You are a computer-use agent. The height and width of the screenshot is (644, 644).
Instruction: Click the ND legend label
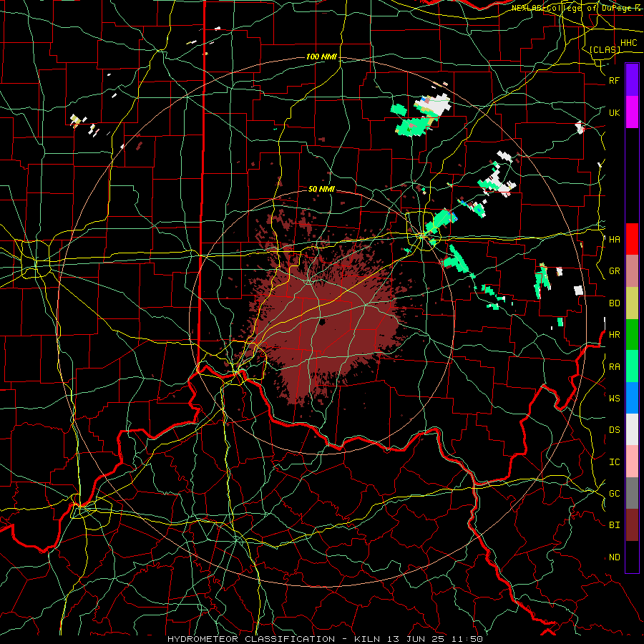[x=614, y=557]
